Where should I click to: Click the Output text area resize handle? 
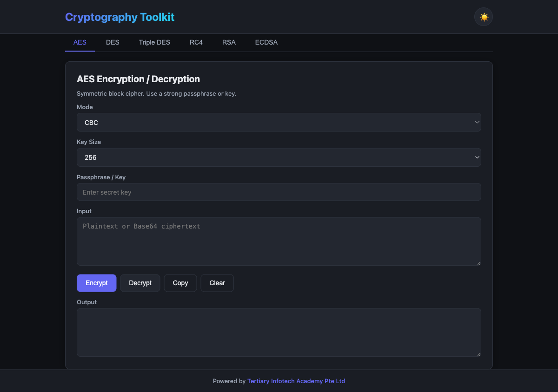pos(478,354)
